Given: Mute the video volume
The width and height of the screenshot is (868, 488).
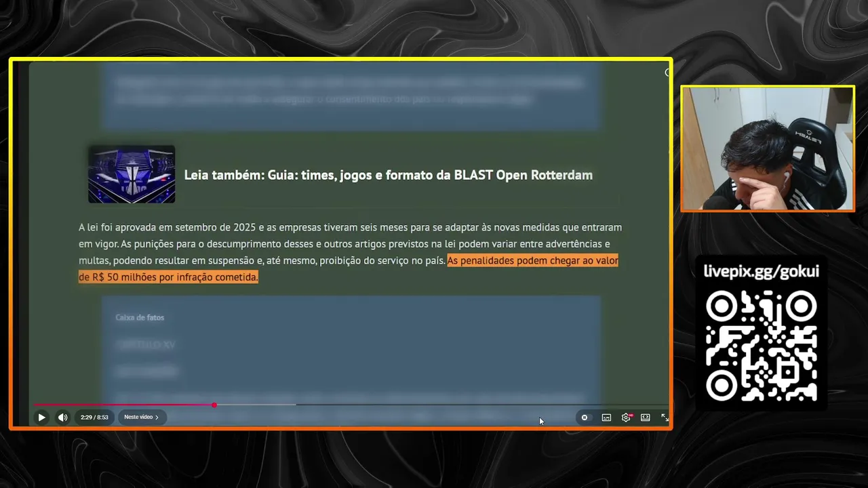Looking at the screenshot, I should 62,418.
